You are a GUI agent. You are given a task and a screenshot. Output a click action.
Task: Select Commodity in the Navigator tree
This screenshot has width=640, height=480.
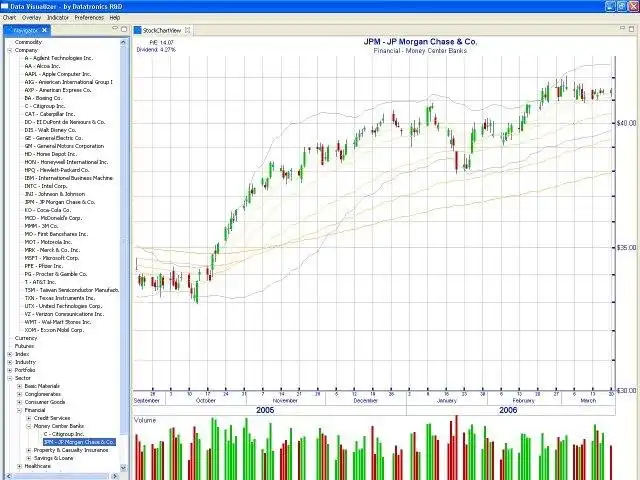point(28,42)
